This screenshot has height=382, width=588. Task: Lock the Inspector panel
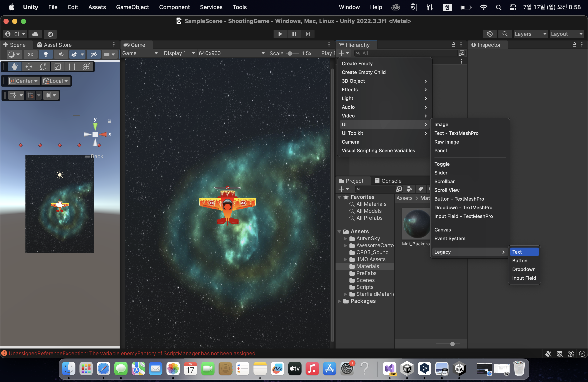(x=575, y=45)
